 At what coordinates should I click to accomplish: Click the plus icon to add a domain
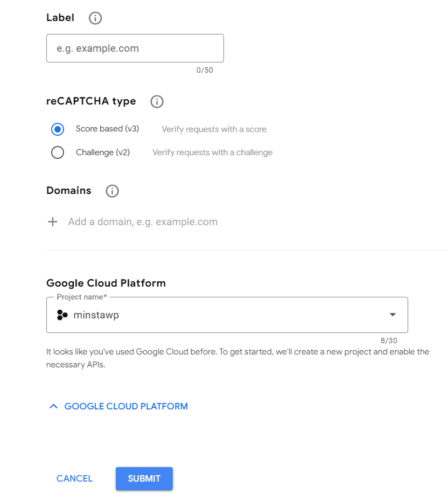(x=52, y=221)
